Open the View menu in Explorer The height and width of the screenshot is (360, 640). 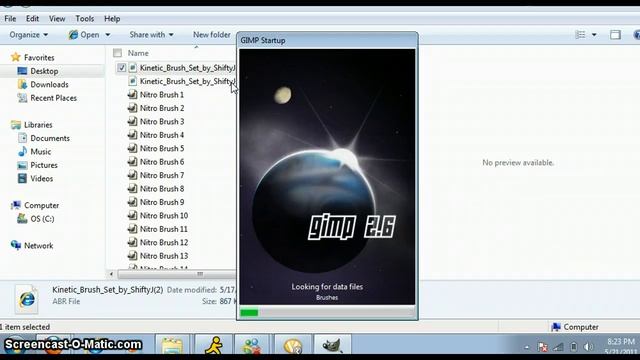click(x=57, y=19)
